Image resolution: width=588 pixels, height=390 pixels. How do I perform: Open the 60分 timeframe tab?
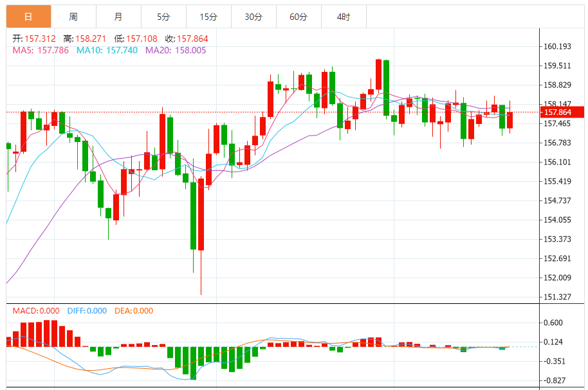(x=299, y=17)
